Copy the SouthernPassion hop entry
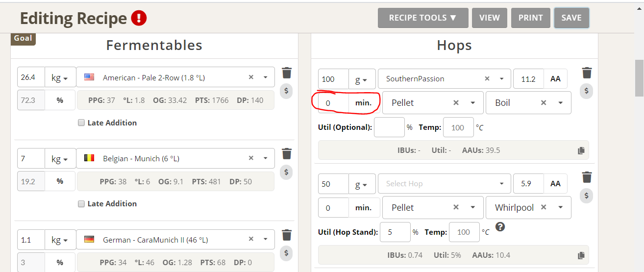Screen dimensions: 644x272 coord(581,150)
